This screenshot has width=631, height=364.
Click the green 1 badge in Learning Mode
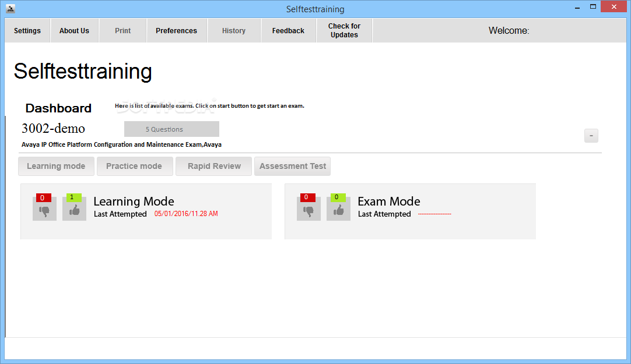point(74,197)
